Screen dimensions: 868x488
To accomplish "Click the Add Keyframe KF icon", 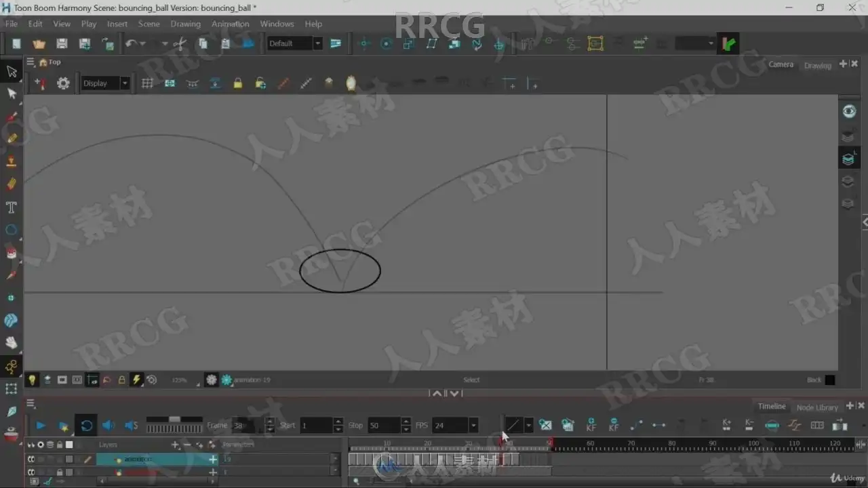I will point(591,425).
